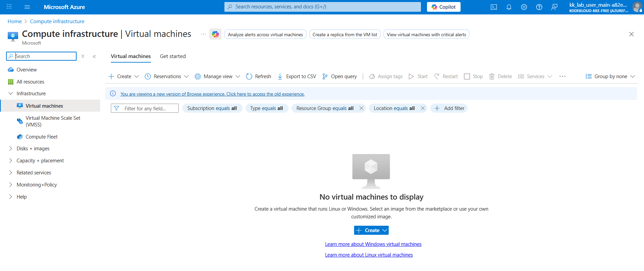
Task: Click the top bar Copilot button
Action: click(x=443, y=7)
